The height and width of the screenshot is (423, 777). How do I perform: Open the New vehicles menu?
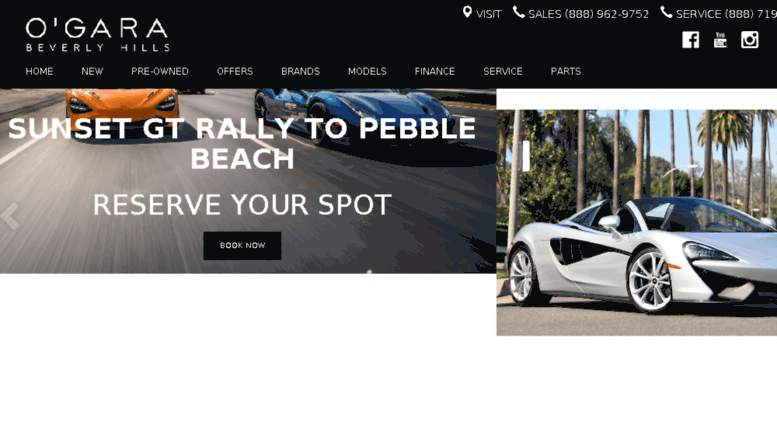coord(92,71)
